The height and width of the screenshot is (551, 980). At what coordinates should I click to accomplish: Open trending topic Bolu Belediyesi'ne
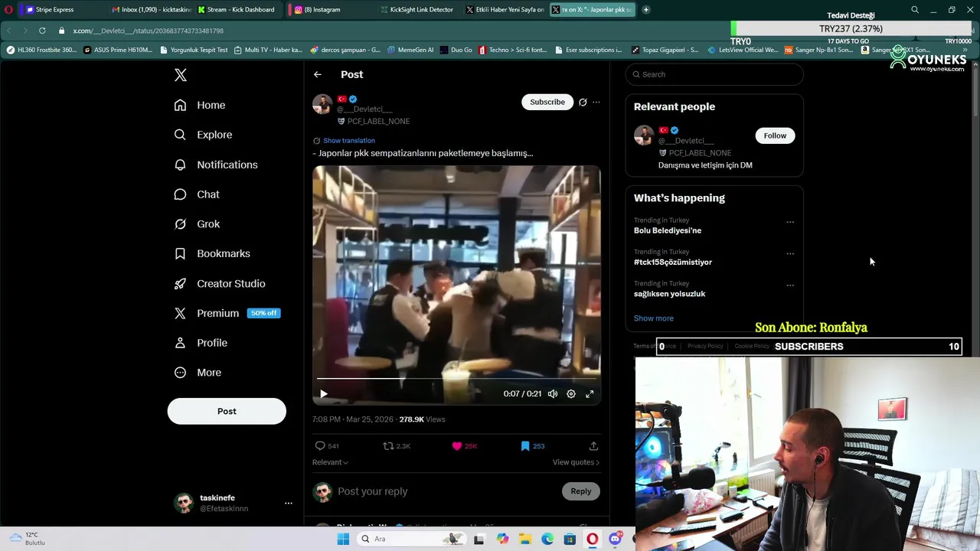point(668,230)
